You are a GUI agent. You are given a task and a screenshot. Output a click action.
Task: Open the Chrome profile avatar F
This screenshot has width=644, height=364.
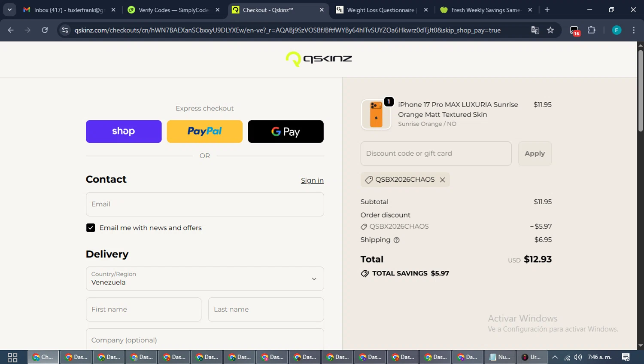617,30
